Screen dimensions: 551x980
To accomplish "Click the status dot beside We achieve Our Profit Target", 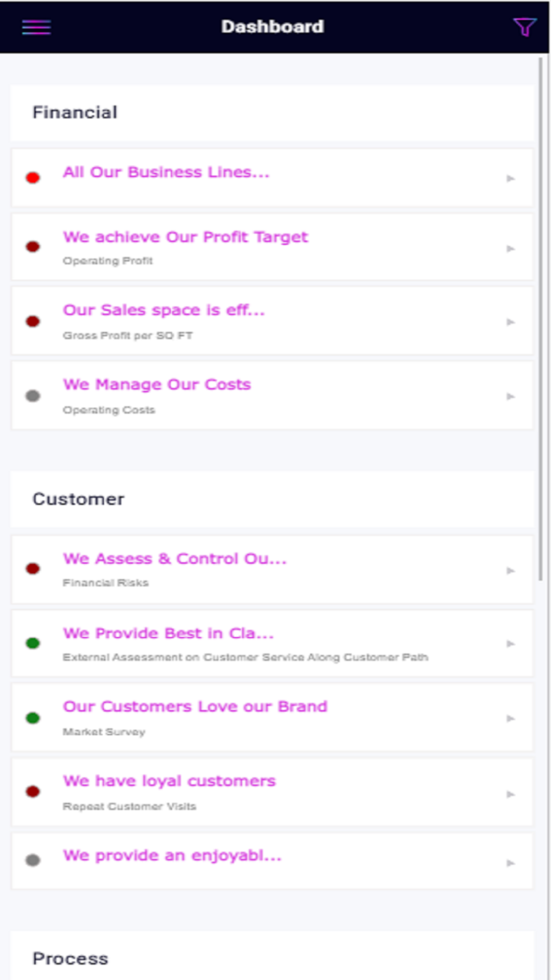I will point(33,247).
